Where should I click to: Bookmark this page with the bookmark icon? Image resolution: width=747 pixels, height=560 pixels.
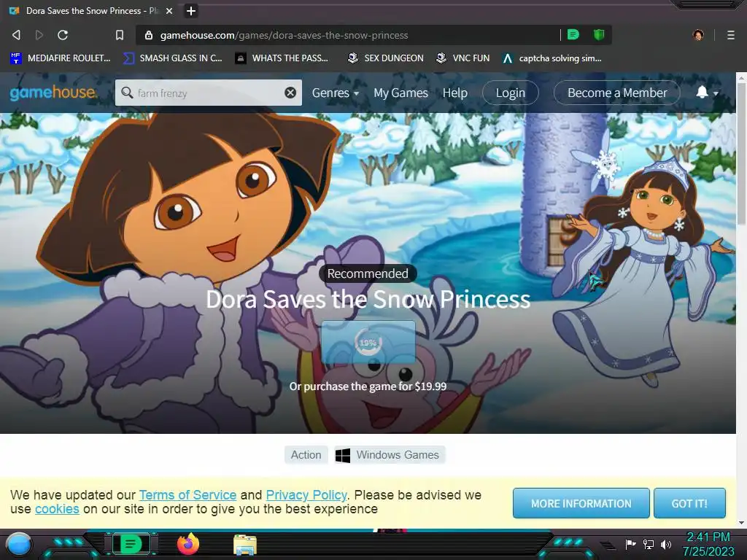(x=120, y=35)
